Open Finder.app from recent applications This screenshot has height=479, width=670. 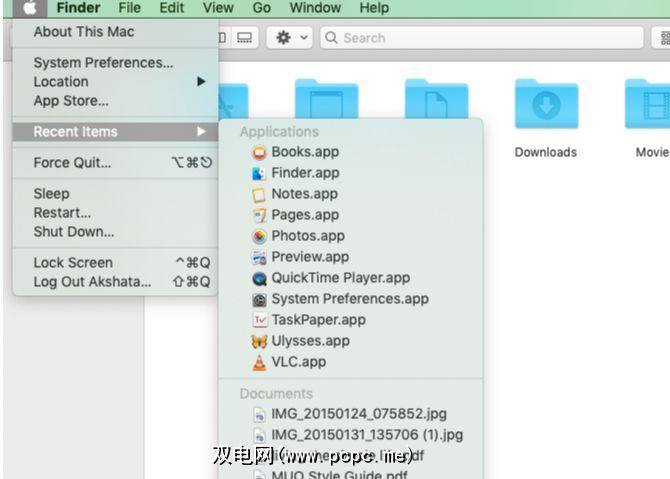click(x=350, y=173)
